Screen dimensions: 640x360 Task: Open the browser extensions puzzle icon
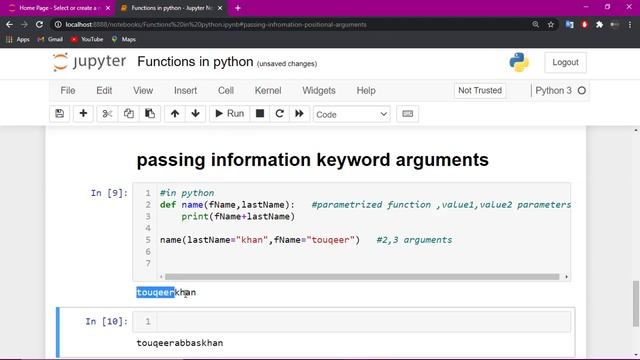point(599,24)
